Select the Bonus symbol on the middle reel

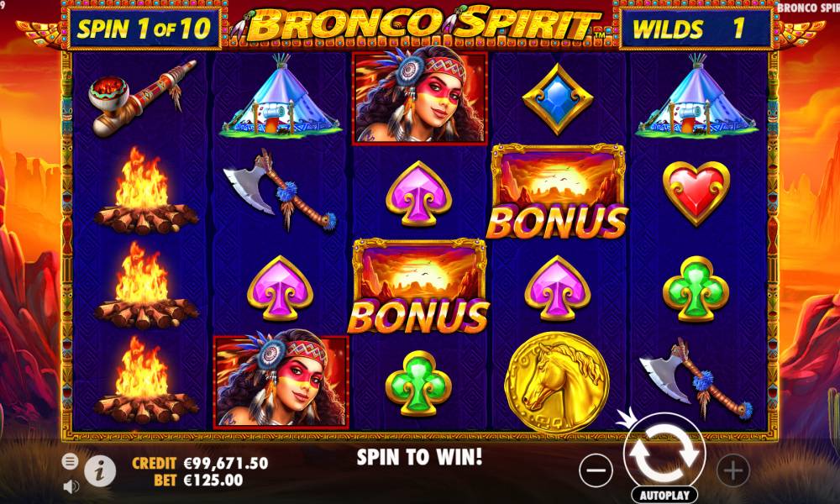click(x=419, y=286)
